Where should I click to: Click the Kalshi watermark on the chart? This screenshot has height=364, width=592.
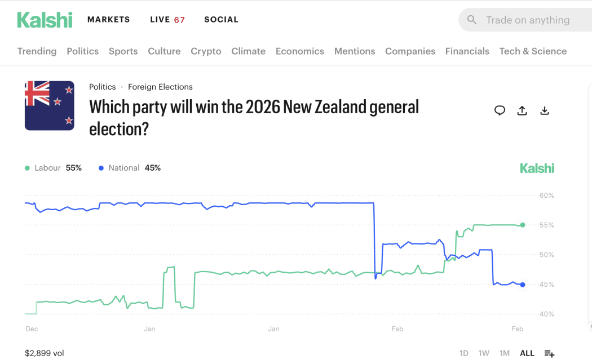click(537, 168)
